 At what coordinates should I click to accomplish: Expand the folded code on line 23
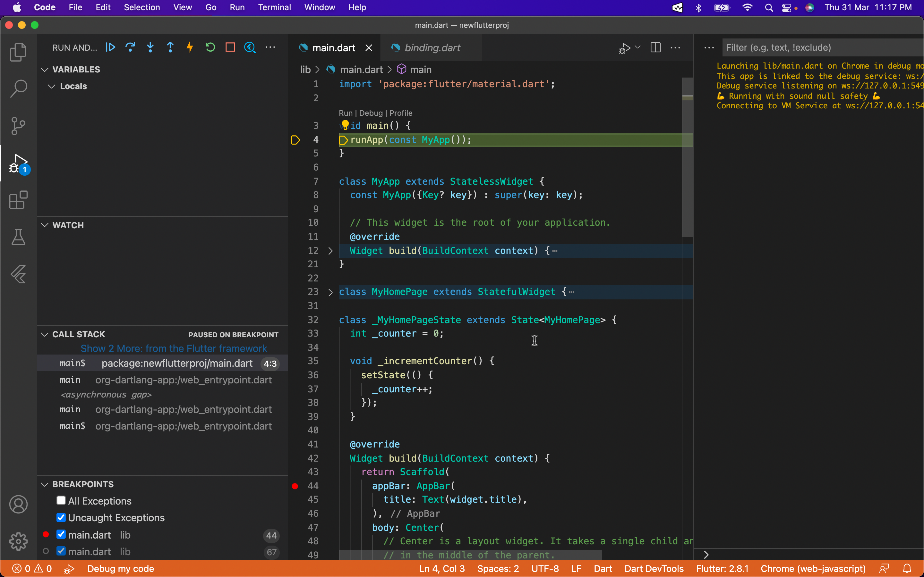[x=330, y=292]
